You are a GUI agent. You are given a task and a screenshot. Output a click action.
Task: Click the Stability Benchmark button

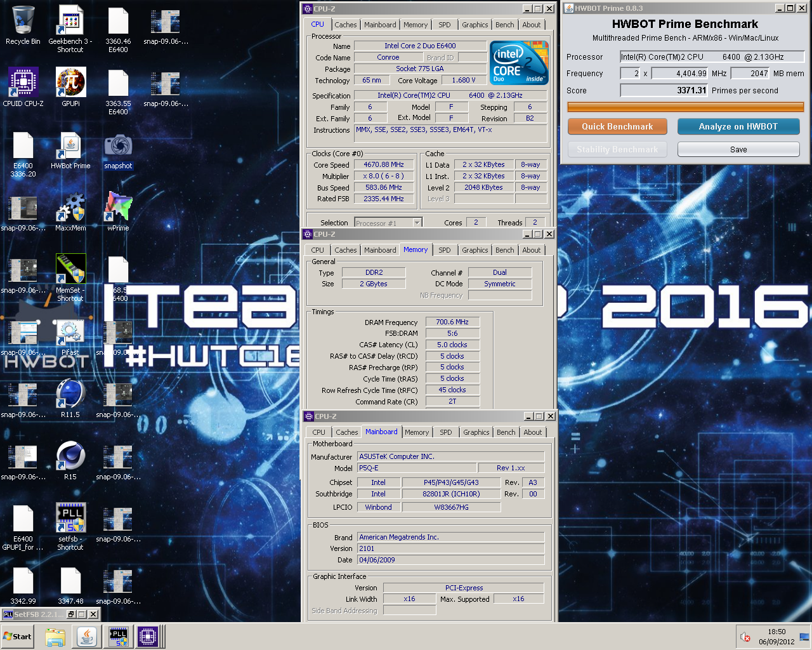point(617,149)
